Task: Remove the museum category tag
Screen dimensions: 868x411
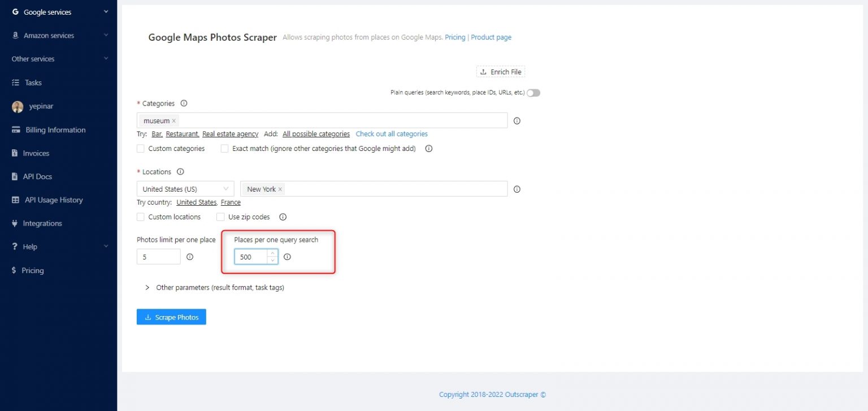Action: click(x=174, y=121)
